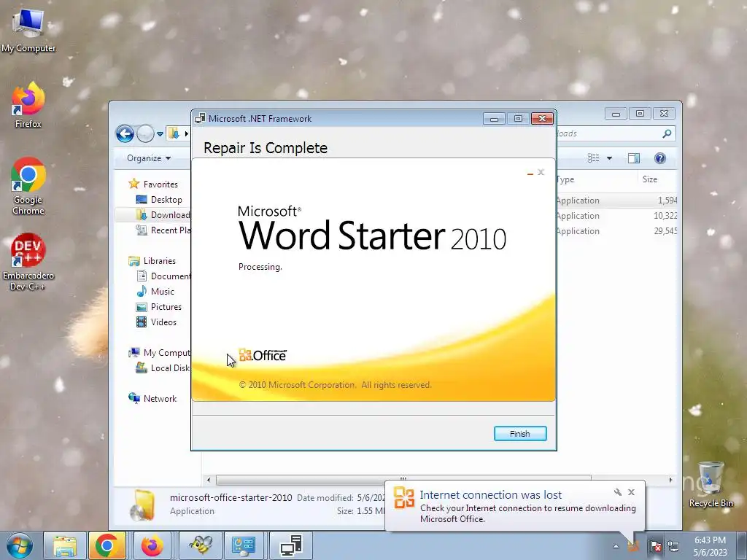The image size is (747, 560).
Task: Select the file row sized 29,545
Action: point(616,231)
